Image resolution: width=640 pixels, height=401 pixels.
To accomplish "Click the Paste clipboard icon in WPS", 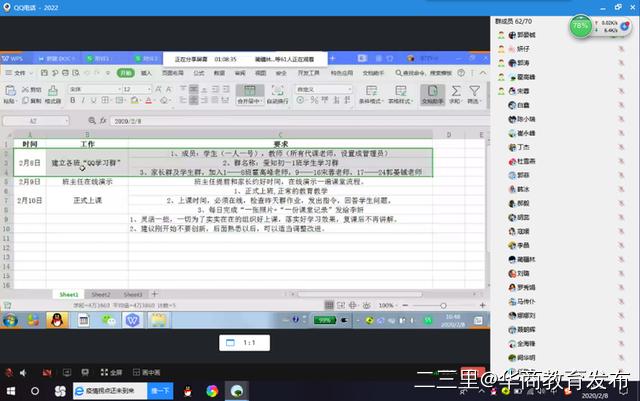I will point(10,90).
